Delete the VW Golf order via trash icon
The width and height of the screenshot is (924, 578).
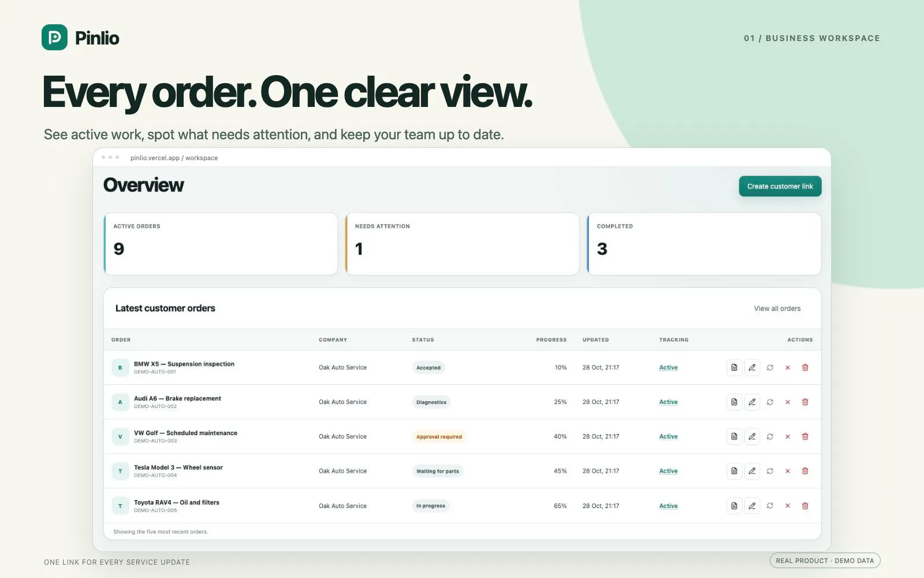[805, 437]
